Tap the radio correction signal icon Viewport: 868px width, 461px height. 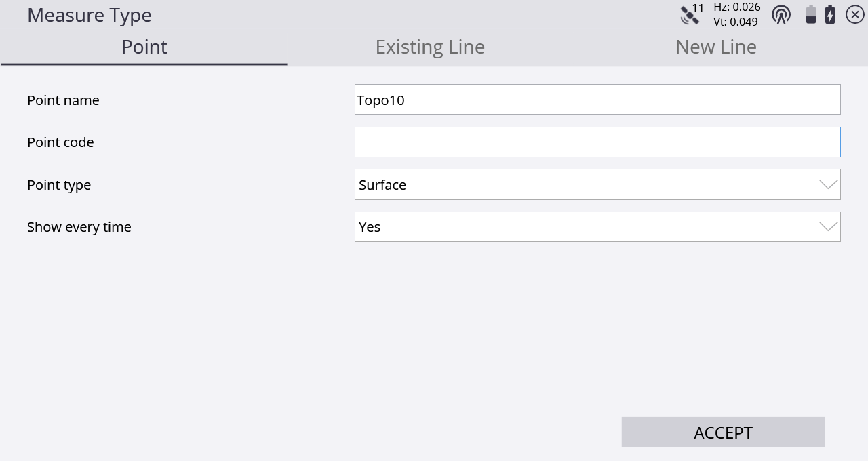pos(781,14)
